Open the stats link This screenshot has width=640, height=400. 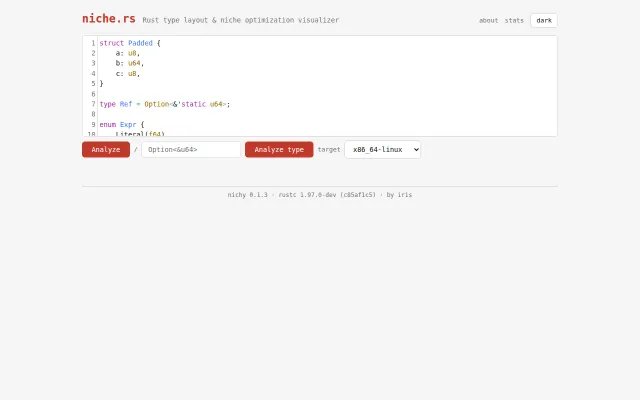514,20
